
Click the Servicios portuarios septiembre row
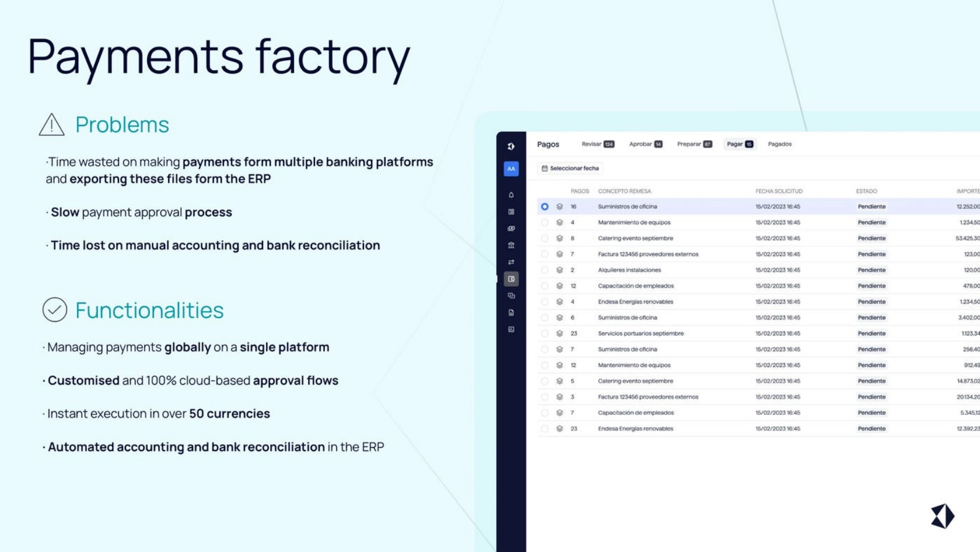click(x=640, y=334)
